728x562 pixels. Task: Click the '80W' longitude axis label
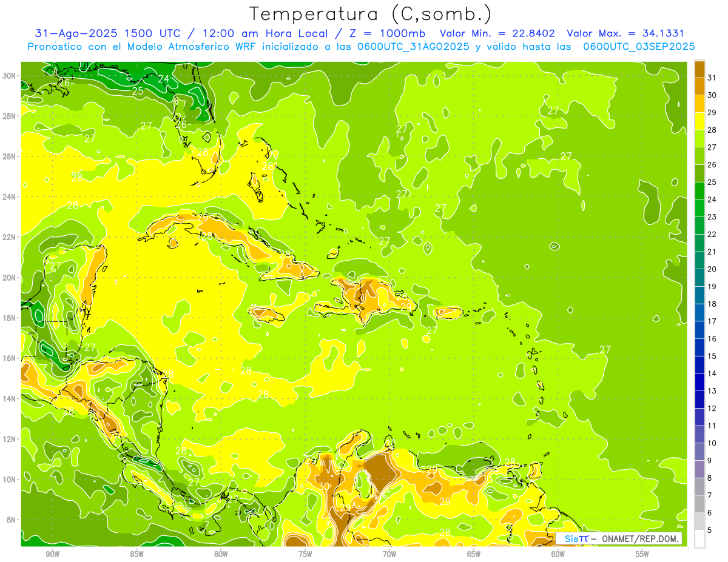click(x=221, y=554)
